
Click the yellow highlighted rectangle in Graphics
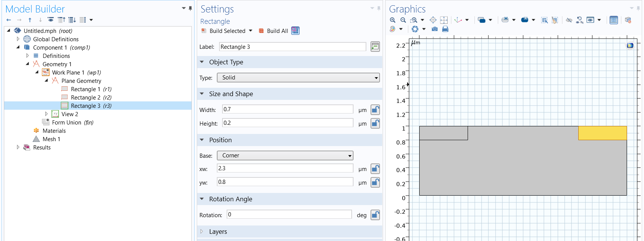tap(602, 133)
